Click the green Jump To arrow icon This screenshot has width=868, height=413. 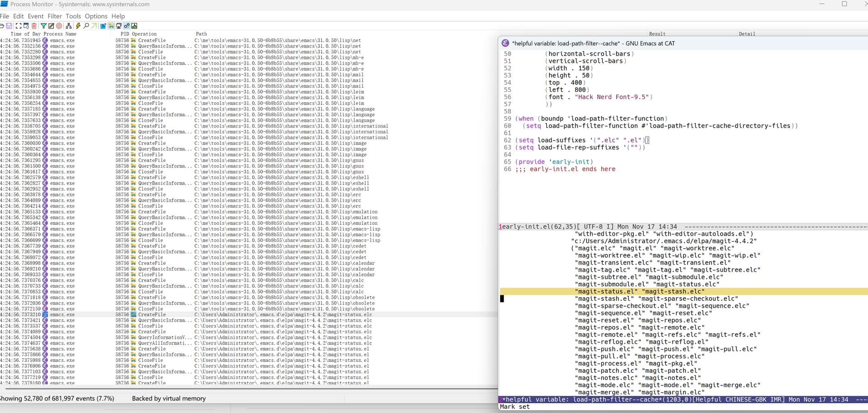[x=94, y=26]
